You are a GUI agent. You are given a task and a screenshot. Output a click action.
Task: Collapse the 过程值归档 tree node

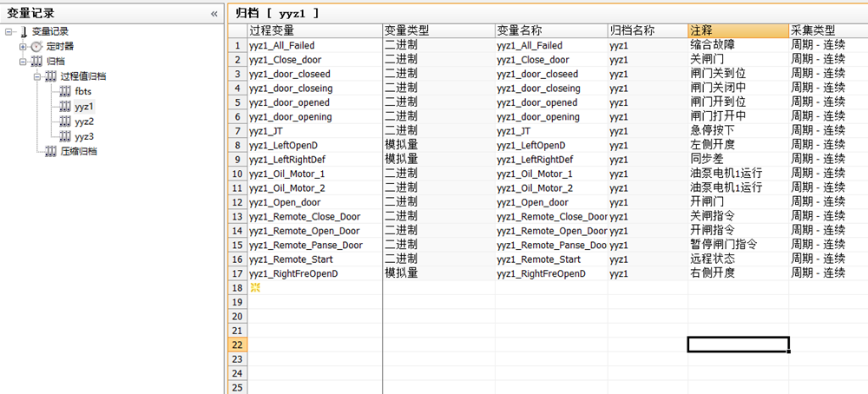(x=36, y=76)
